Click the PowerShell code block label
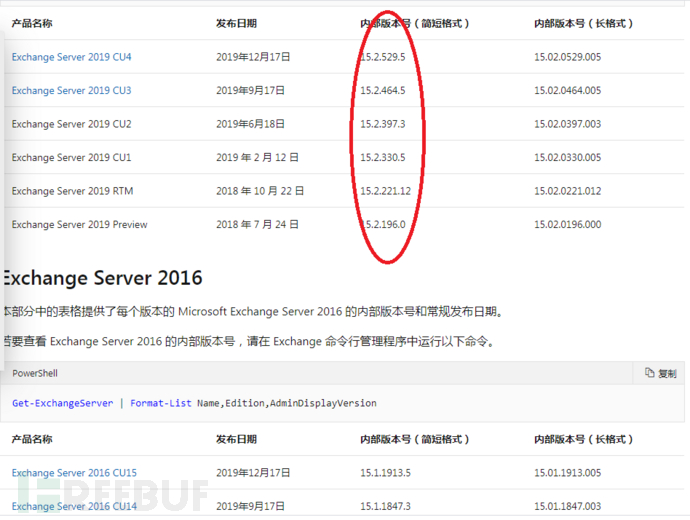Screen dimensions: 690x520 coord(35,374)
